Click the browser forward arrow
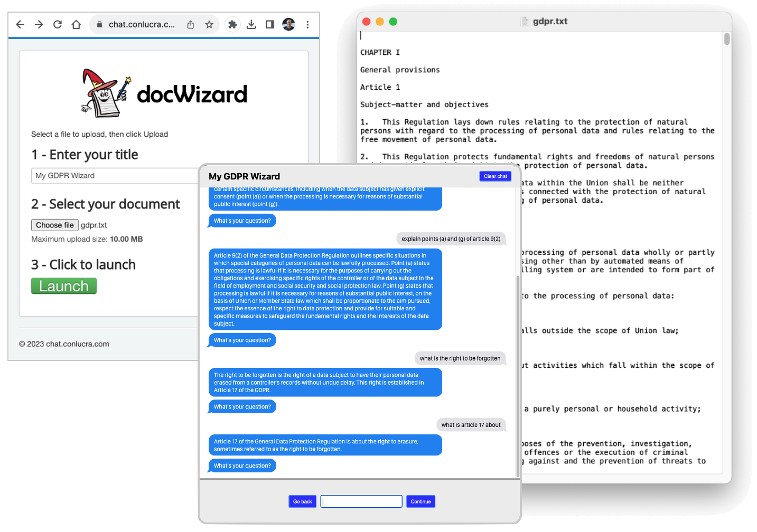The width and height of the screenshot is (757, 532). (x=39, y=24)
